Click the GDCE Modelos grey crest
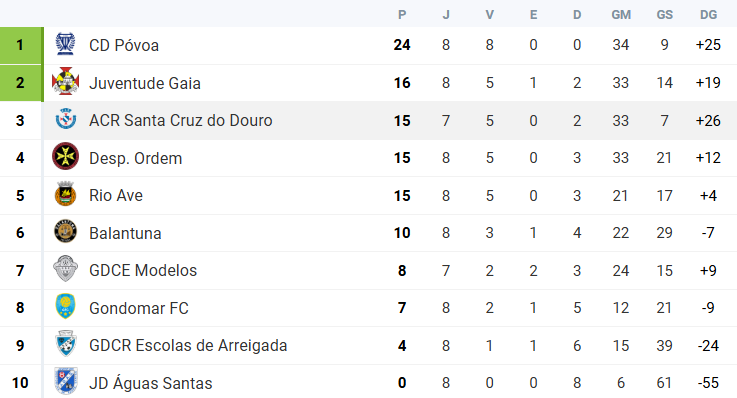737x398 pixels. click(x=65, y=269)
